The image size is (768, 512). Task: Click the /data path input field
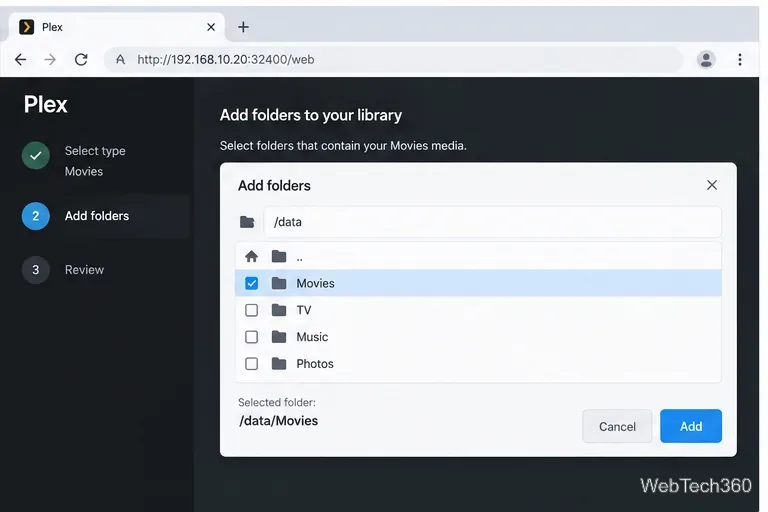[x=492, y=222]
